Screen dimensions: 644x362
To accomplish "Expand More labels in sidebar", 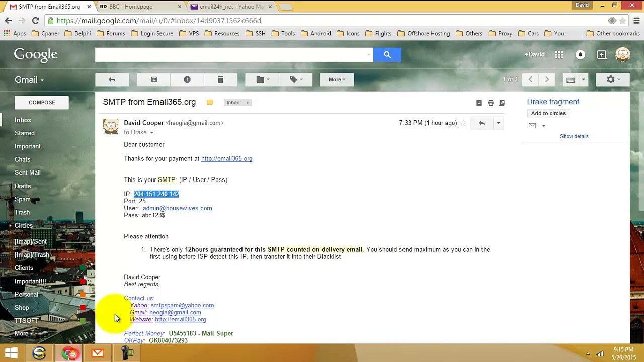I will click(x=24, y=333).
